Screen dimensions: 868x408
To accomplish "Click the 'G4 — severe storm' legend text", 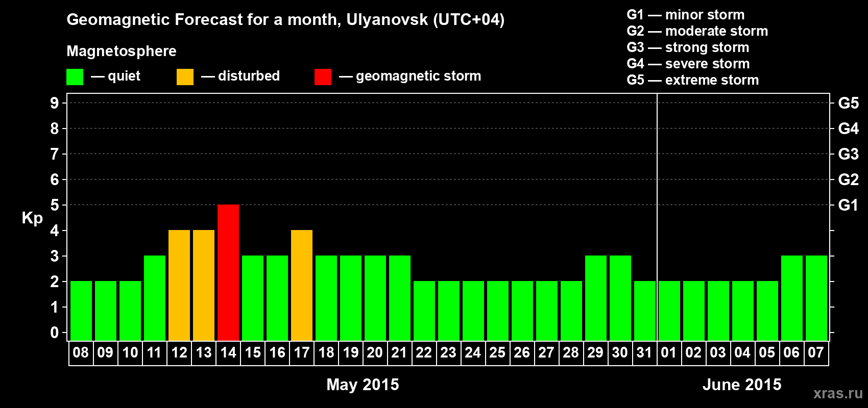I will pos(688,64).
